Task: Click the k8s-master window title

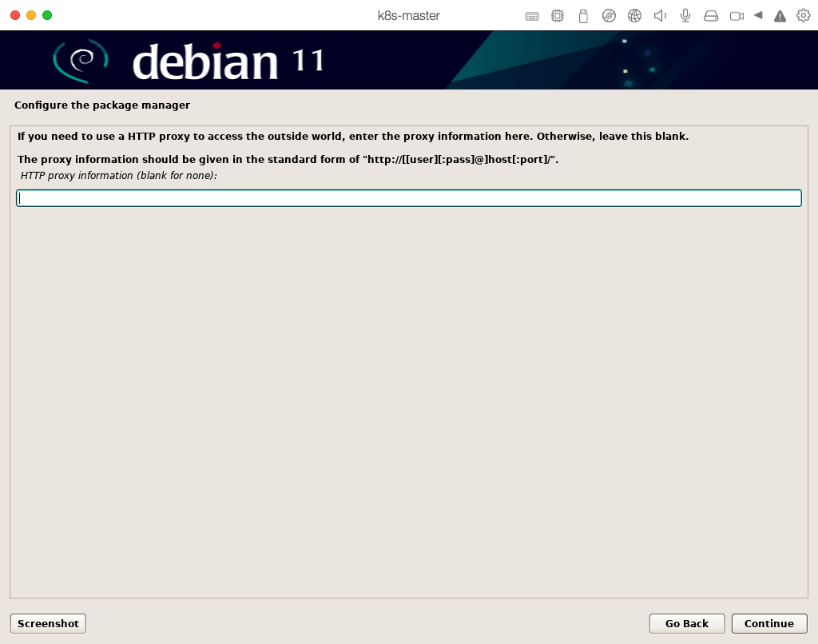Action: tap(408, 16)
